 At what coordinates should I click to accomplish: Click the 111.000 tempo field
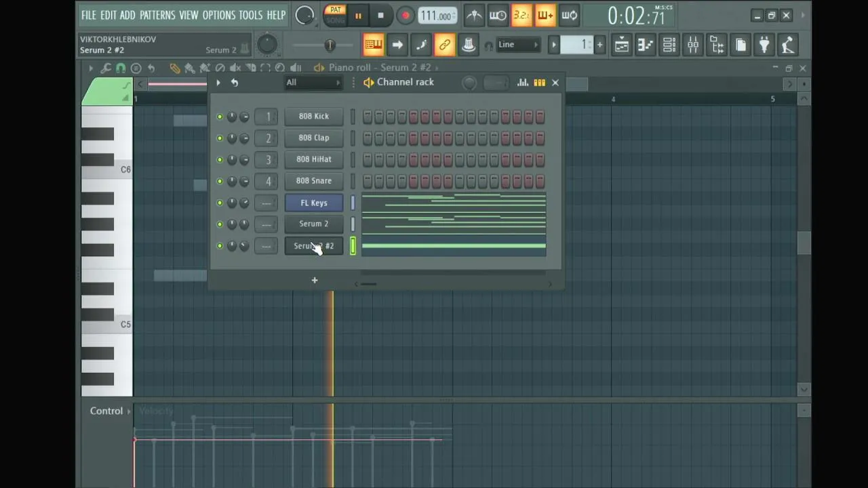pyautogui.click(x=436, y=16)
